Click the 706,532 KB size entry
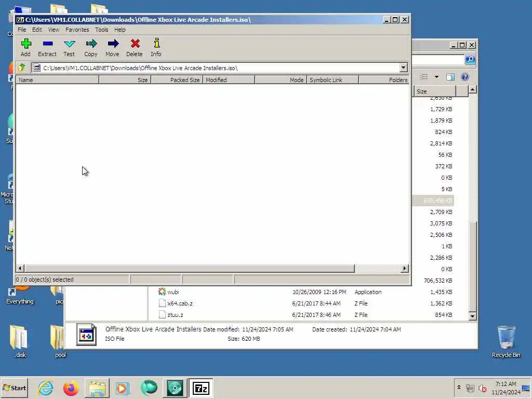The image size is (532, 399). [437, 281]
